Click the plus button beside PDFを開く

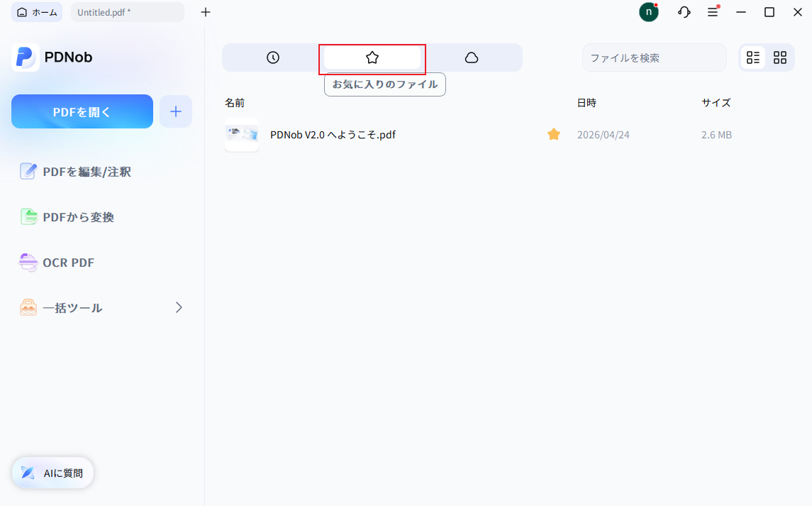click(x=176, y=111)
